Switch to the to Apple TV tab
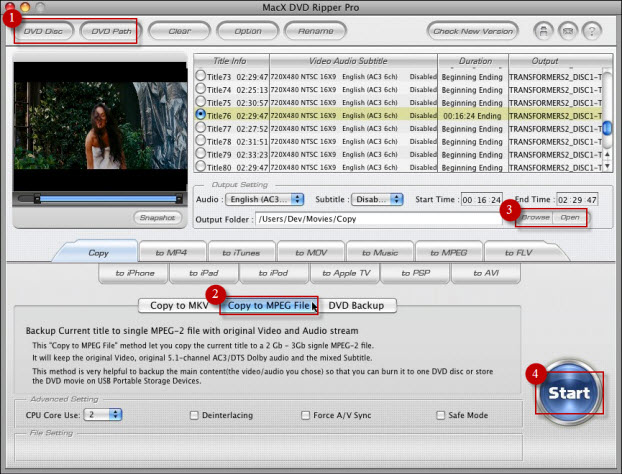Viewport: 622px width, 474px height. point(346,273)
